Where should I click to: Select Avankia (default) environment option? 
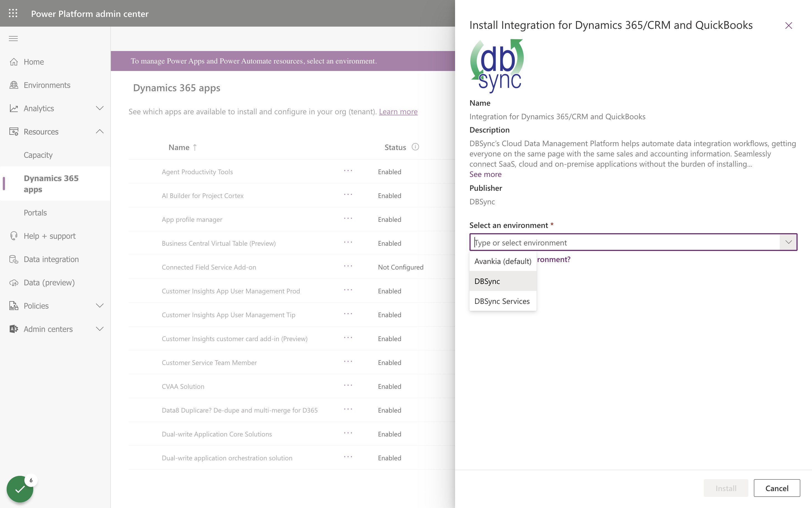pyautogui.click(x=503, y=261)
